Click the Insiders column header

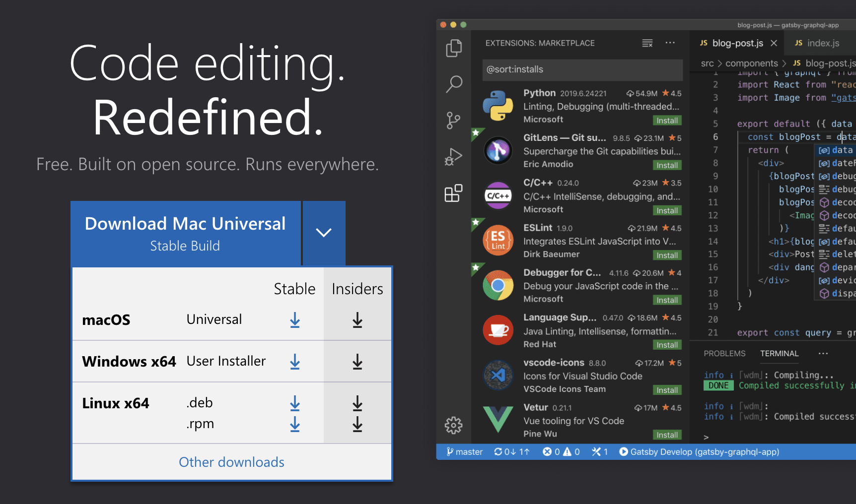click(357, 289)
